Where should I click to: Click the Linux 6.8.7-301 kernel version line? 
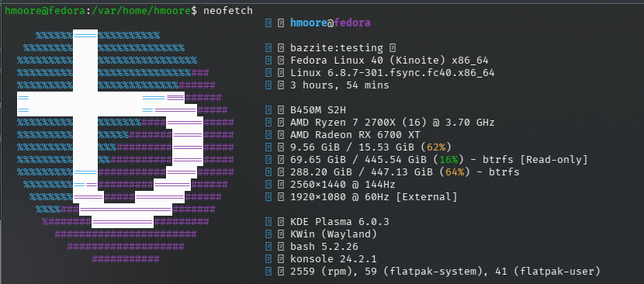click(x=393, y=73)
